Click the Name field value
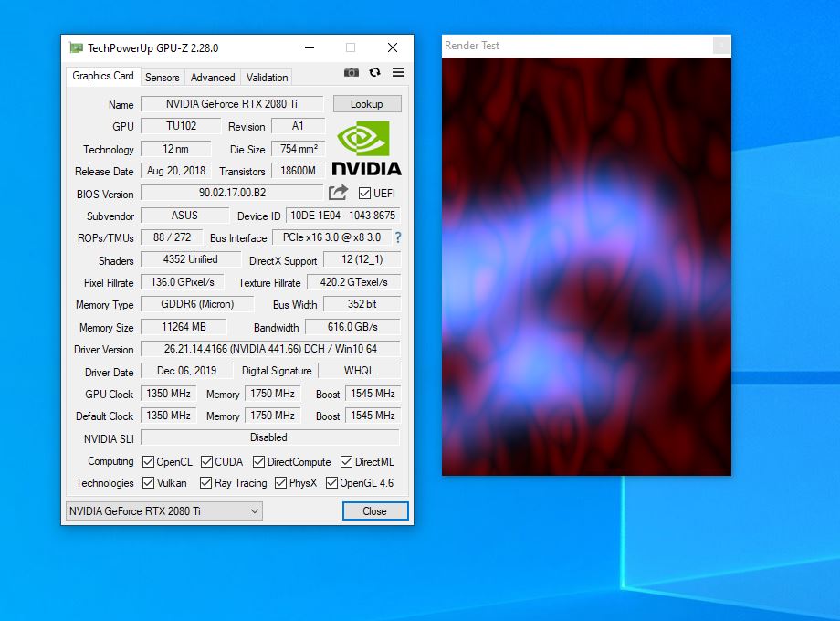This screenshot has width=840, height=621. 232,104
